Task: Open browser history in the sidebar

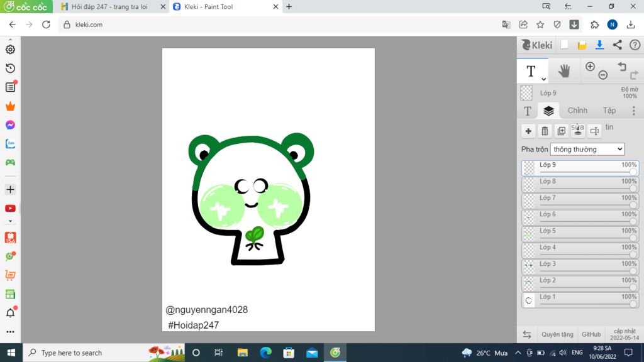Action: (x=10, y=68)
